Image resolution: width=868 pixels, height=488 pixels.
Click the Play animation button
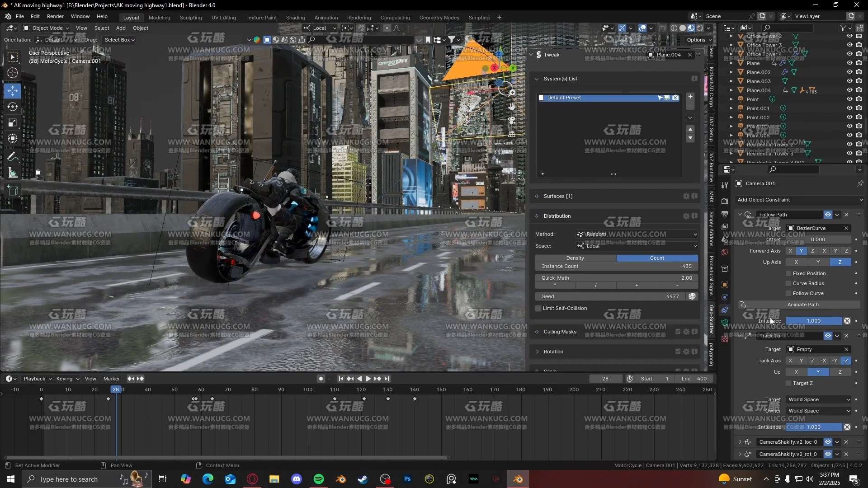click(x=368, y=379)
